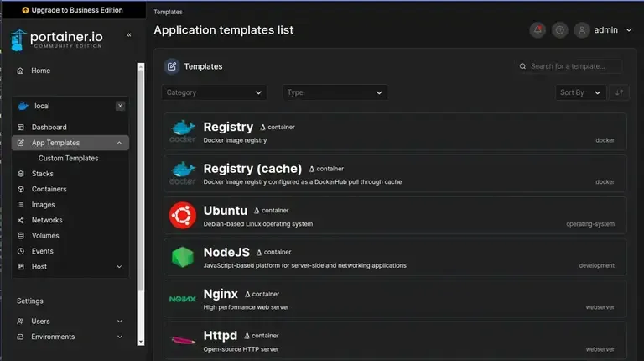The width and height of the screenshot is (644, 361).
Task: Open Events page
Action: click(42, 251)
